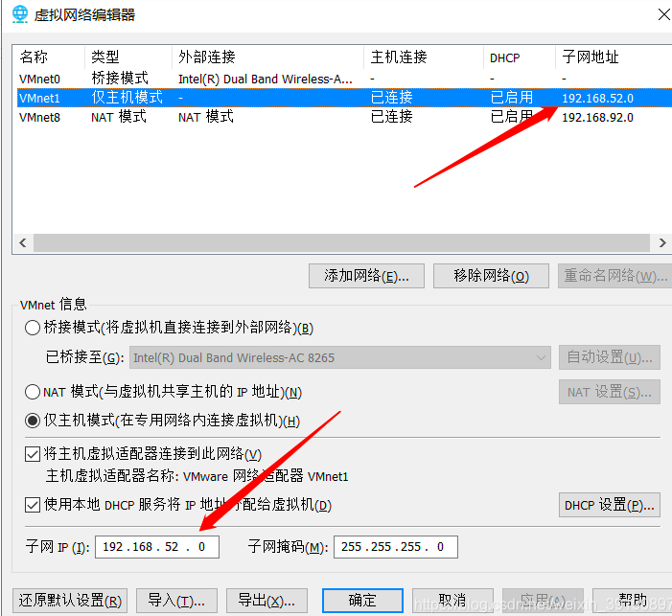Click 添加网络 button
Viewport: 672px width, 616px height.
[x=366, y=276]
